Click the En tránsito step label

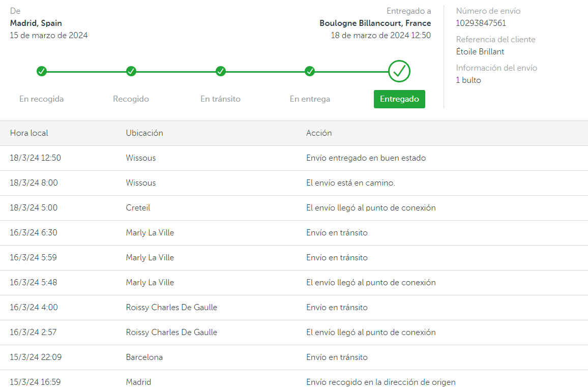click(x=220, y=99)
